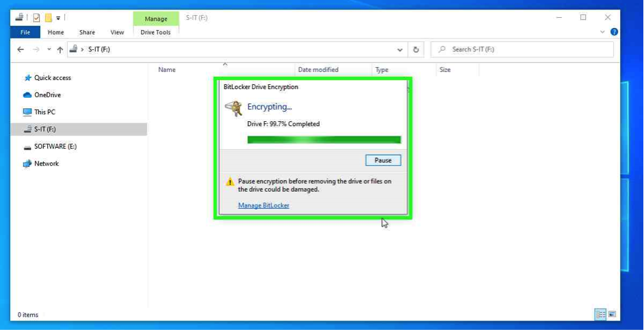The image size is (644, 330).
Task: Click the New Folder icon in title bar
Action: point(48,18)
